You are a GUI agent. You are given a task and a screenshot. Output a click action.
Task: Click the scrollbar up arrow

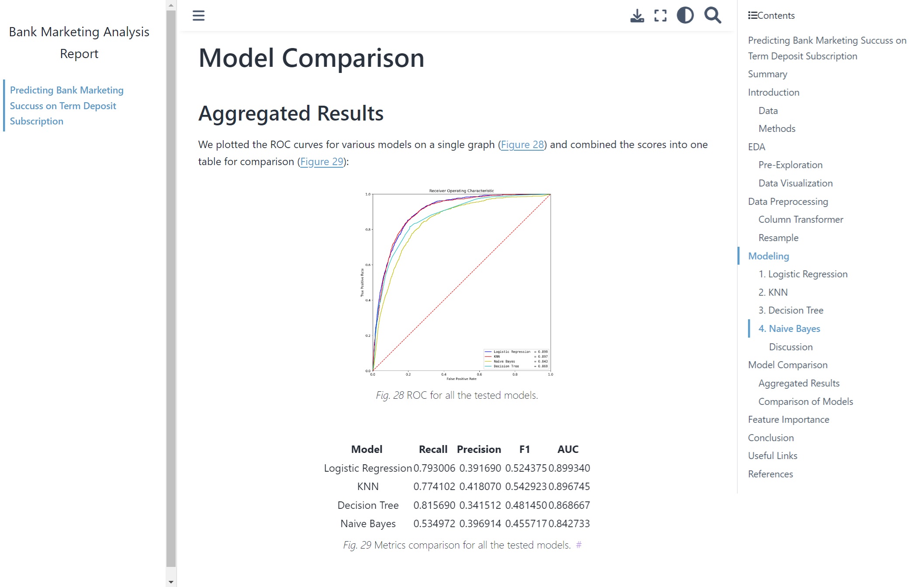(x=171, y=5)
